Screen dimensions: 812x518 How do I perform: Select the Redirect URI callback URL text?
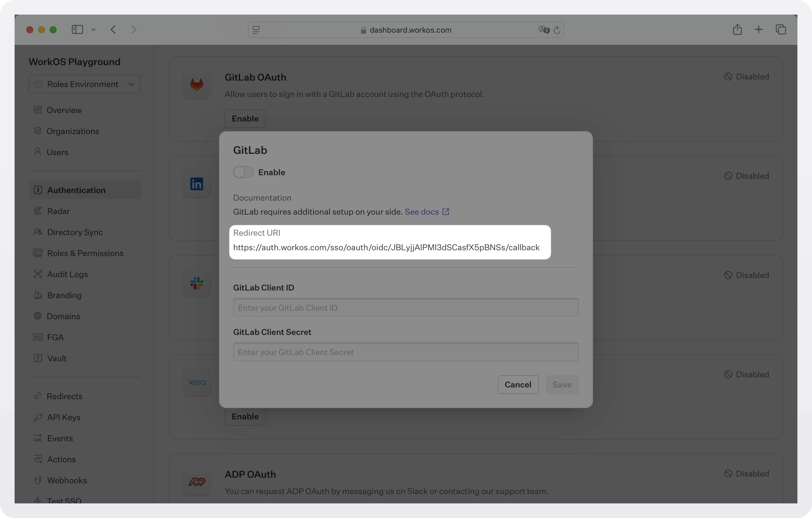click(x=386, y=247)
